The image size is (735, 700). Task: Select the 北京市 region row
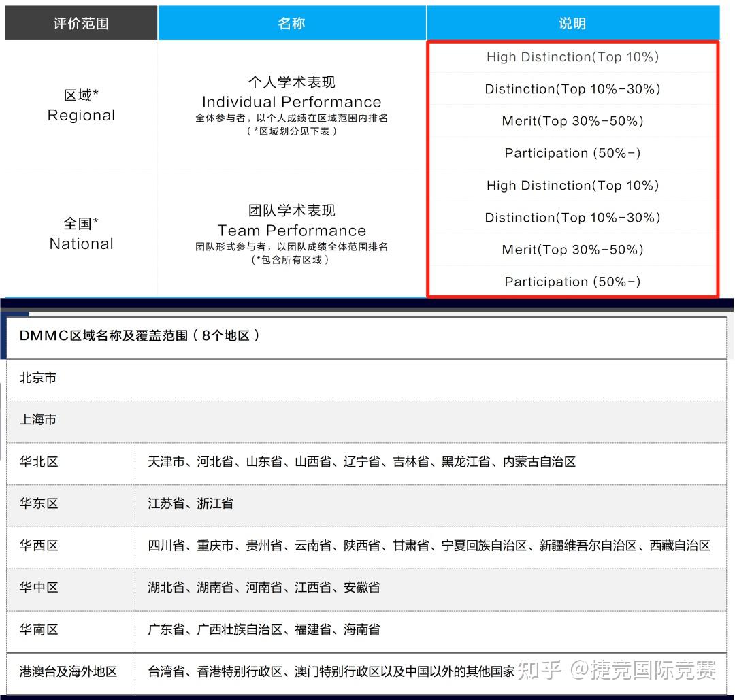(367, 378)
